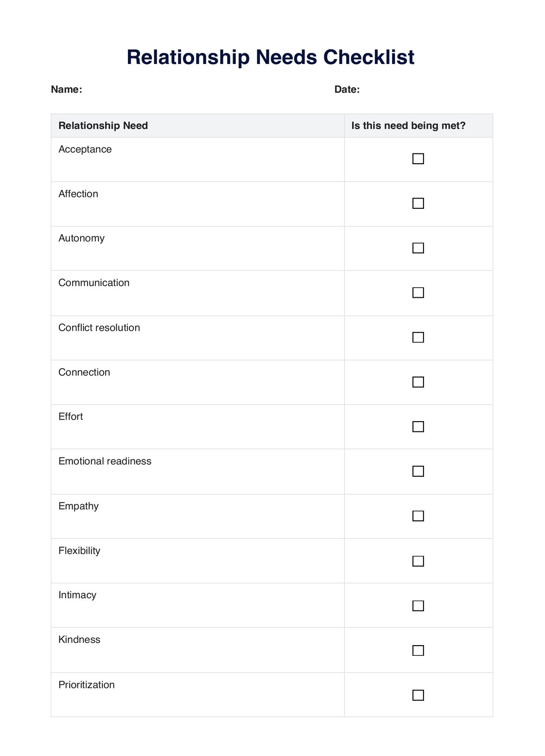The image size is (545, 756).
Task: Tick the Connection checkbox
Action: (x=418, y=382)
